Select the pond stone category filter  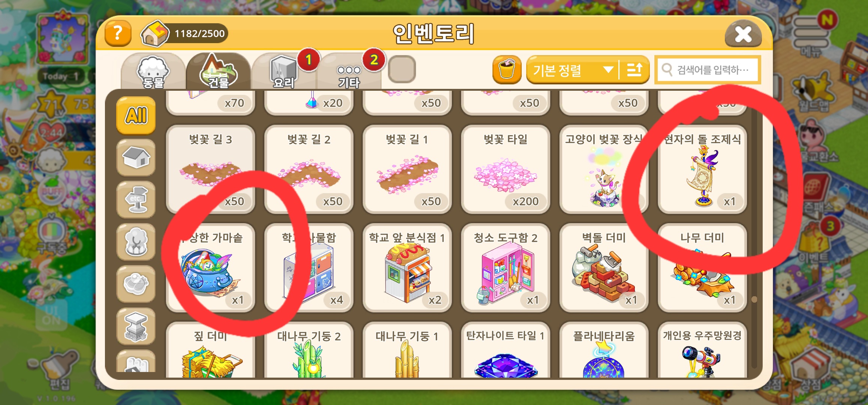136,284
